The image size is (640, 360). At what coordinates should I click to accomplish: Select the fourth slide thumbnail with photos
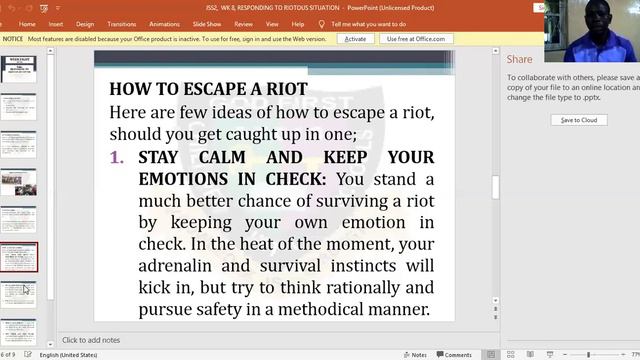coord(18,182)
